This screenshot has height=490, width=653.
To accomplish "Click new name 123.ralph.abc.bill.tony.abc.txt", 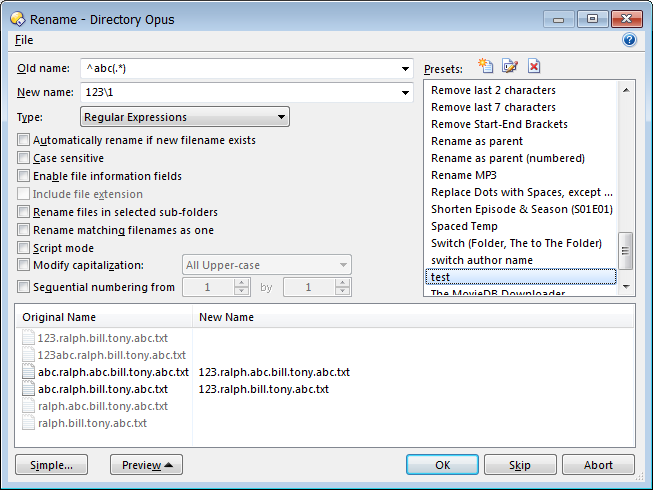I will point(274,372).
